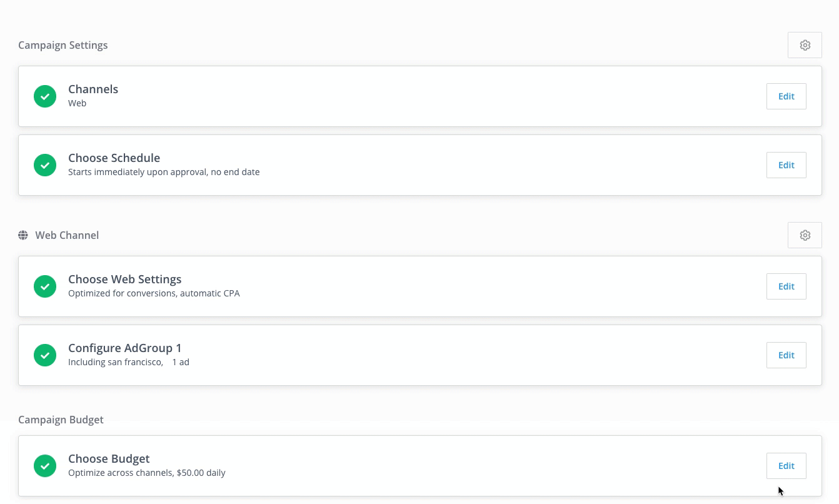This screenshot has width=839, height=504.
Task: Click the green checkmark next to Channels
Action: click(45, 96)
